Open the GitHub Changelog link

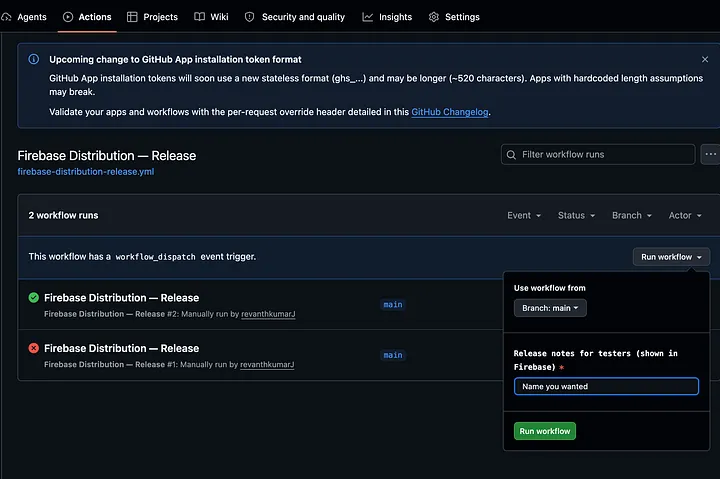pyautogui.click(x=450, y=112)
